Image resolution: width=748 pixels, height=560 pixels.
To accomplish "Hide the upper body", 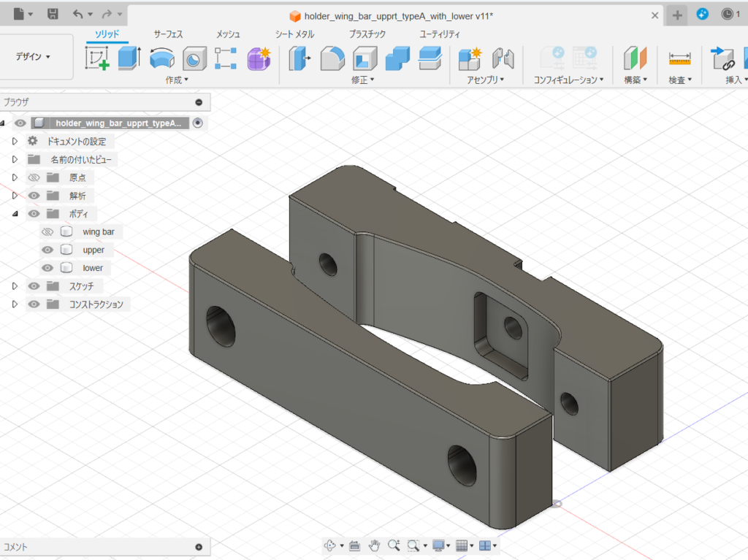I will pos(48,250).
